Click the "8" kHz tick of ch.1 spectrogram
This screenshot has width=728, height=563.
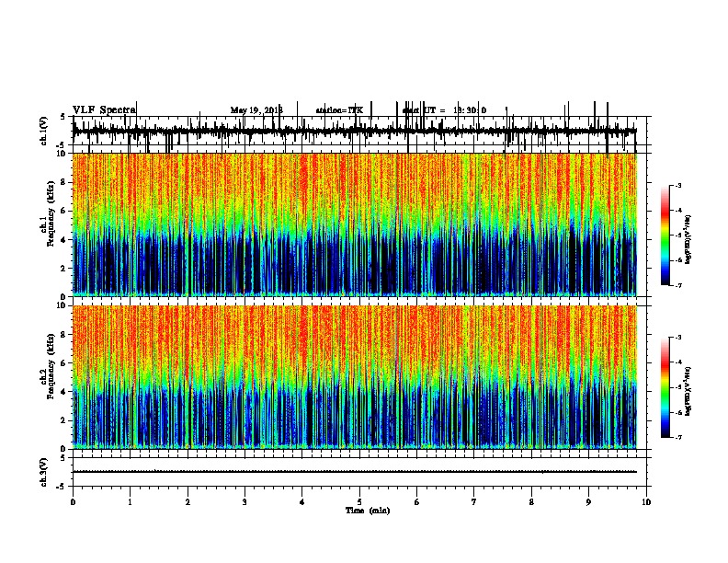[x=64, y=182]
